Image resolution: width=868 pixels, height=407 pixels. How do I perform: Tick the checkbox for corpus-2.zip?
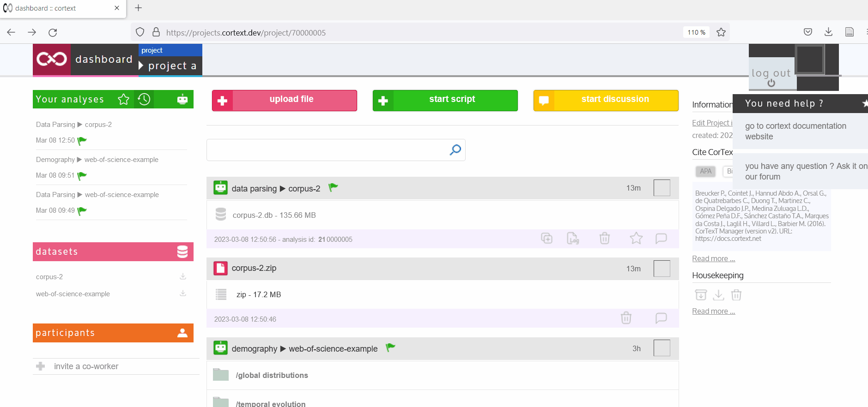coord(662,268)
